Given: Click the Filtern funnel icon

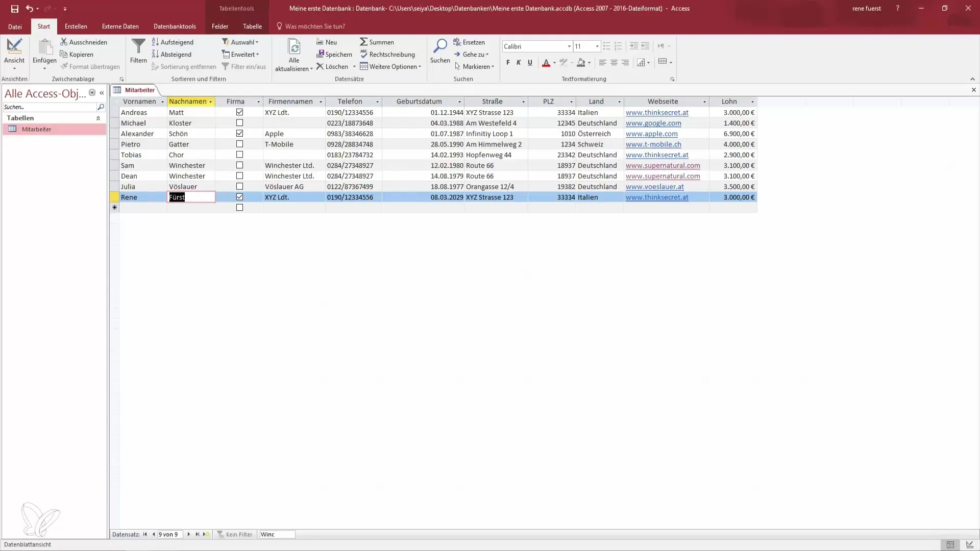Looking at the screenshot, I should coord(138,46).
